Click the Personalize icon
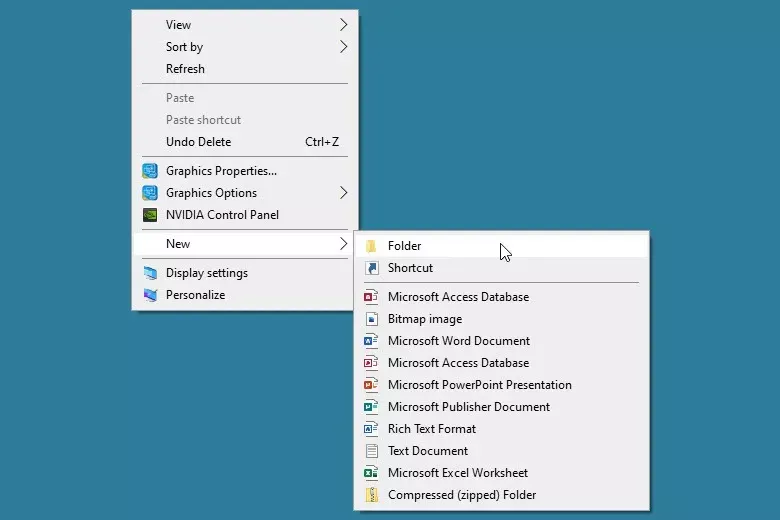 click(x=150, y=295)
